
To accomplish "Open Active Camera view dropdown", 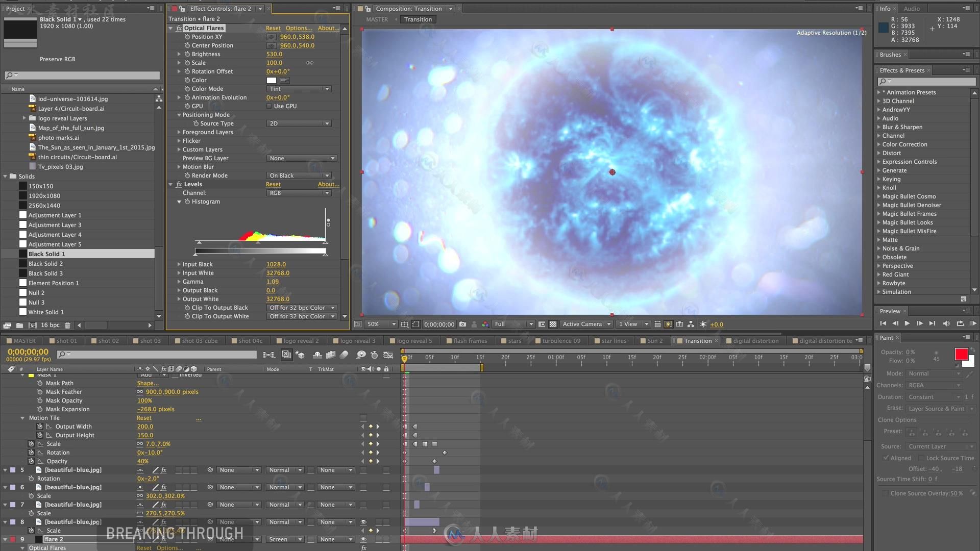I will coord(586,324).
